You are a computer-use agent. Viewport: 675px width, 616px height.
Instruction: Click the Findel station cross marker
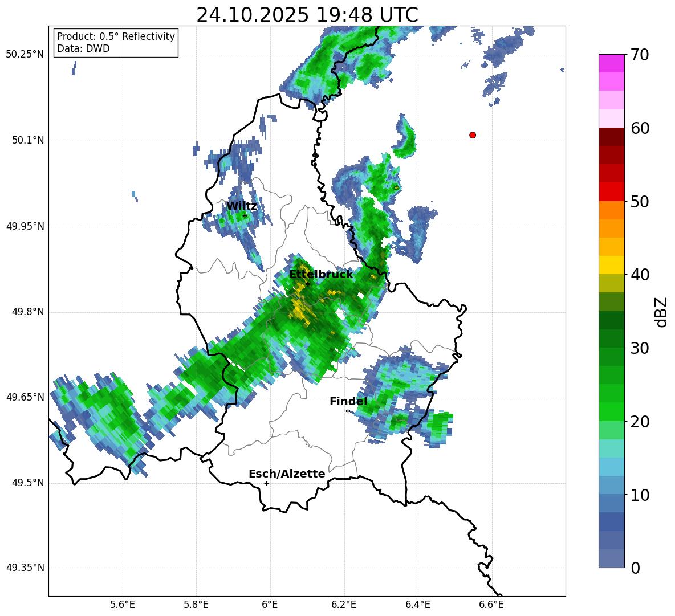(348, 411)
